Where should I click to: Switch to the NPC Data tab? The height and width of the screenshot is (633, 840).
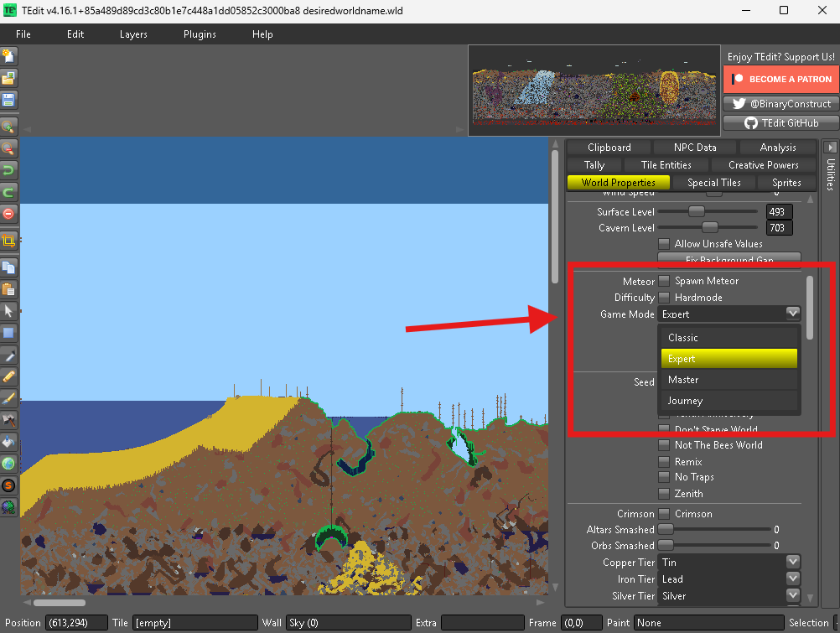point(695,148)
